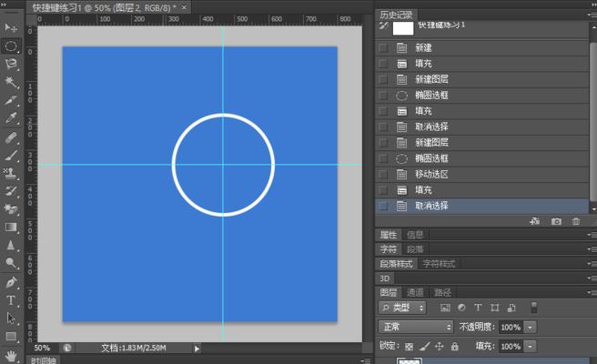The width and height of the screenshot is (597, 364).
Task: Select the Horizontal Type tool
Action: (x=11, y=300)
